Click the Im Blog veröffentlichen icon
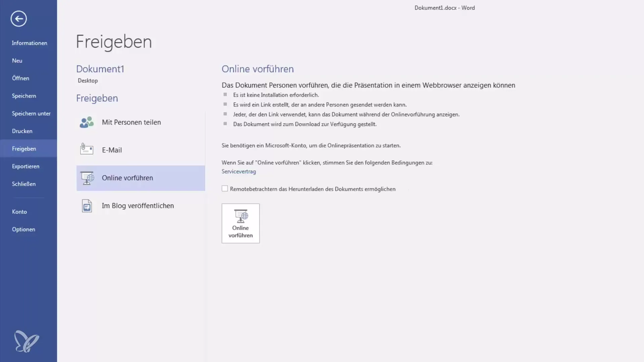The image size is (644, 362). [87, 206]
